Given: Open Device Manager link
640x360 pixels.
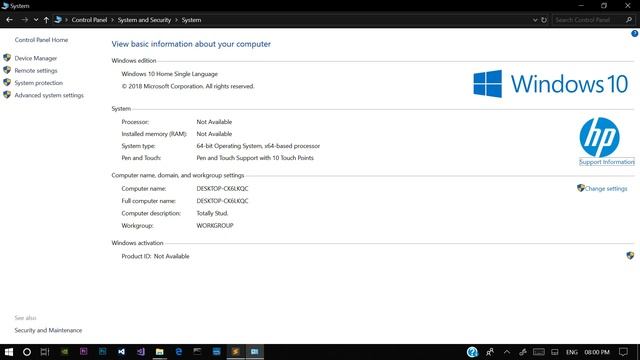Looking at the screenshot, I should tap(36, 58).
